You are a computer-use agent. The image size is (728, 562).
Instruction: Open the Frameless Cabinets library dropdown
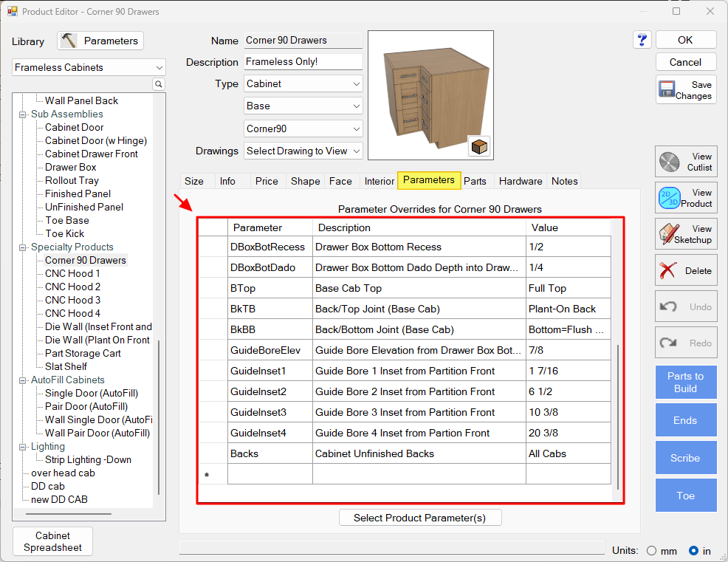89,67
